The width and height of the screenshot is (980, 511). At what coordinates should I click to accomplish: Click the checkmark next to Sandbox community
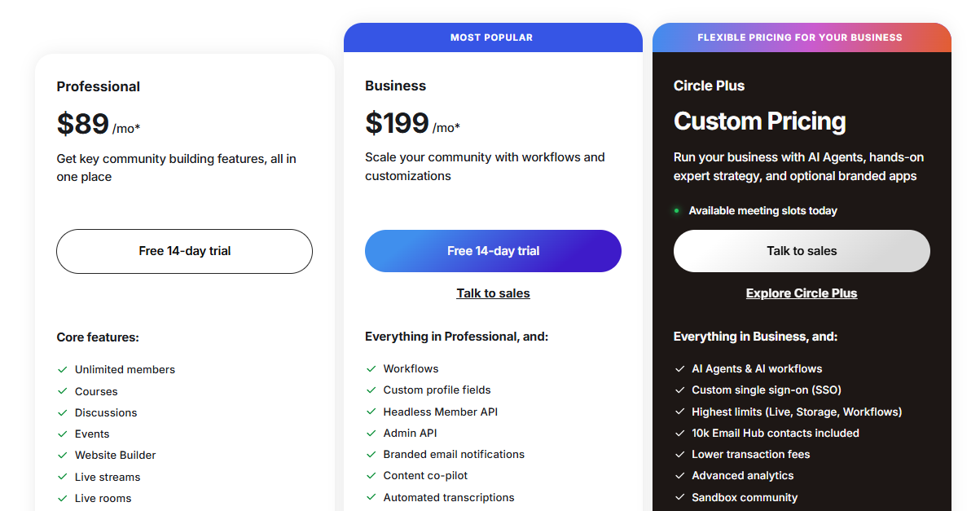pos(680,497)
